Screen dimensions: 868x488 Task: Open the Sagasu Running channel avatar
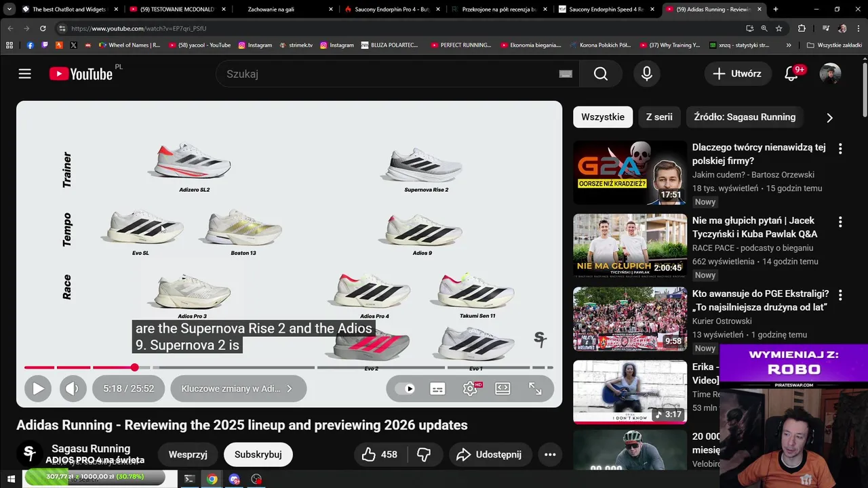coord(29,453)
